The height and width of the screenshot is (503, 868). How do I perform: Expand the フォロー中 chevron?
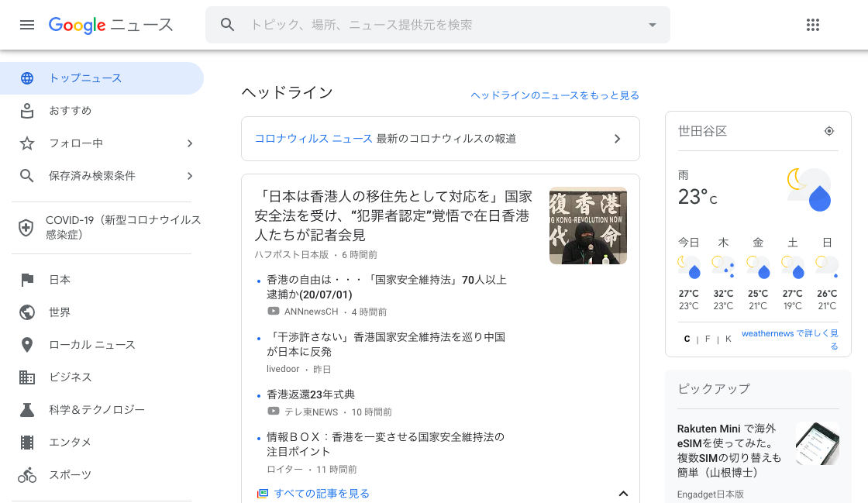(190, 143)
